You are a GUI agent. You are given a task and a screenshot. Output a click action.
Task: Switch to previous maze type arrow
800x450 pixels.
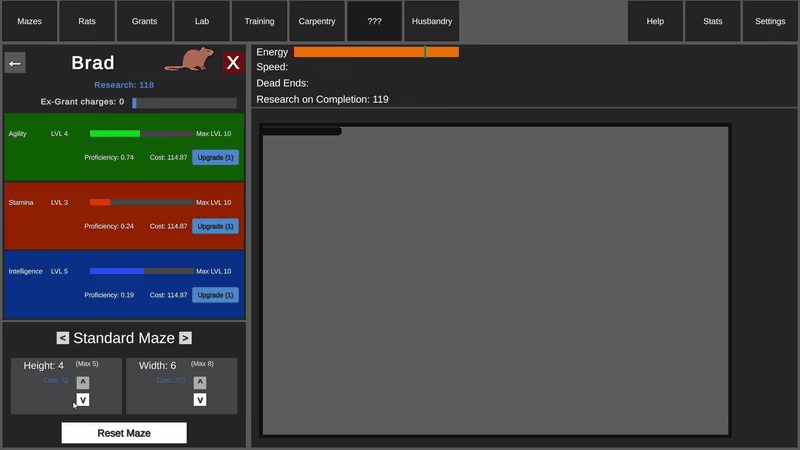[63, 338]
